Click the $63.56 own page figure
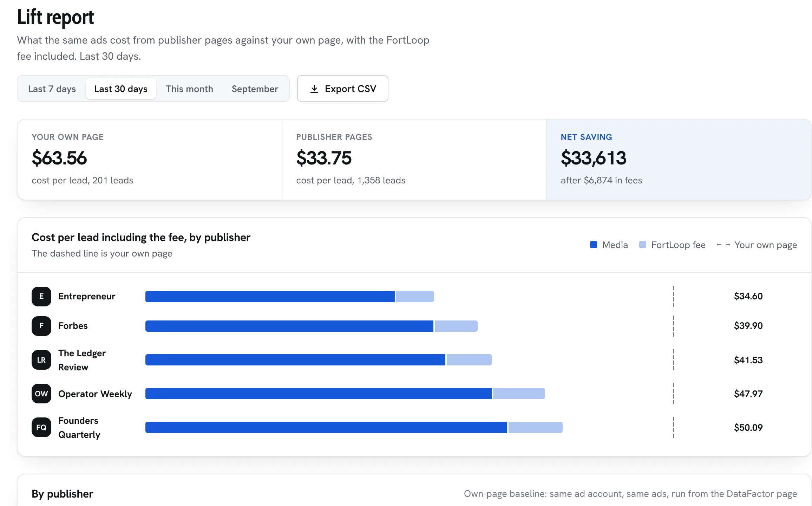Screen dimensions: 812x506 coord(59,158)
